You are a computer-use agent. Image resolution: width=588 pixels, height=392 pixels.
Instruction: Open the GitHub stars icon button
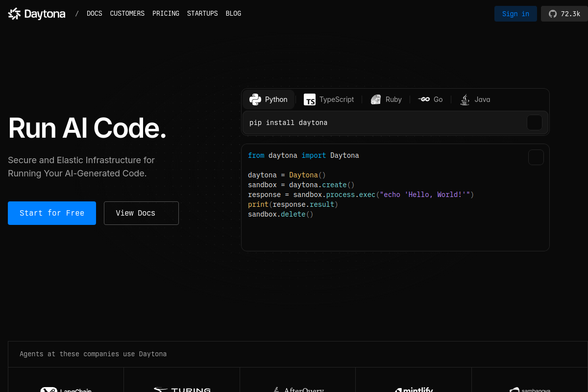tap(564, 14)
